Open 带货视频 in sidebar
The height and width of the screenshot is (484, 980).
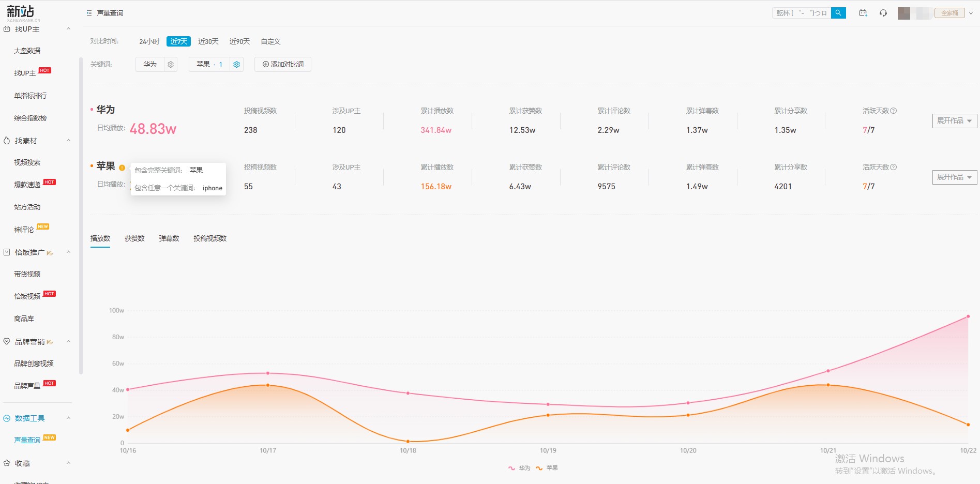[27, 274]
